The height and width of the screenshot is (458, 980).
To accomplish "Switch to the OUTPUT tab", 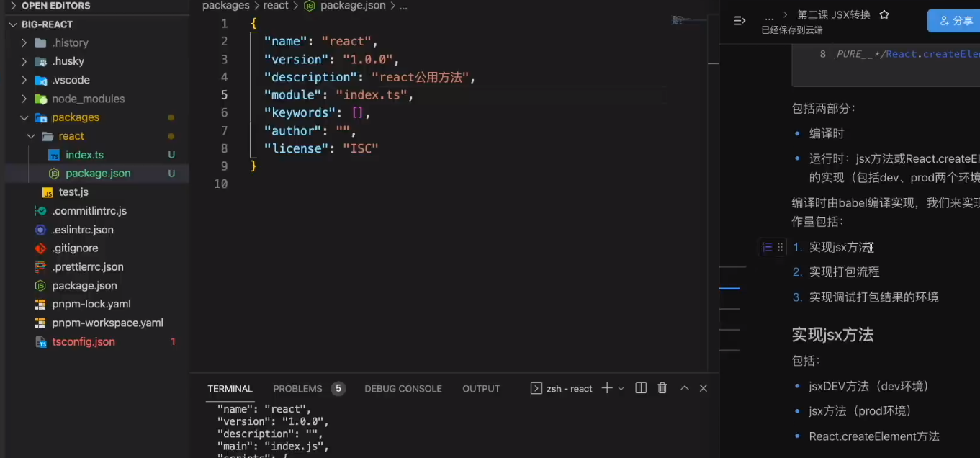I will 481,389.
